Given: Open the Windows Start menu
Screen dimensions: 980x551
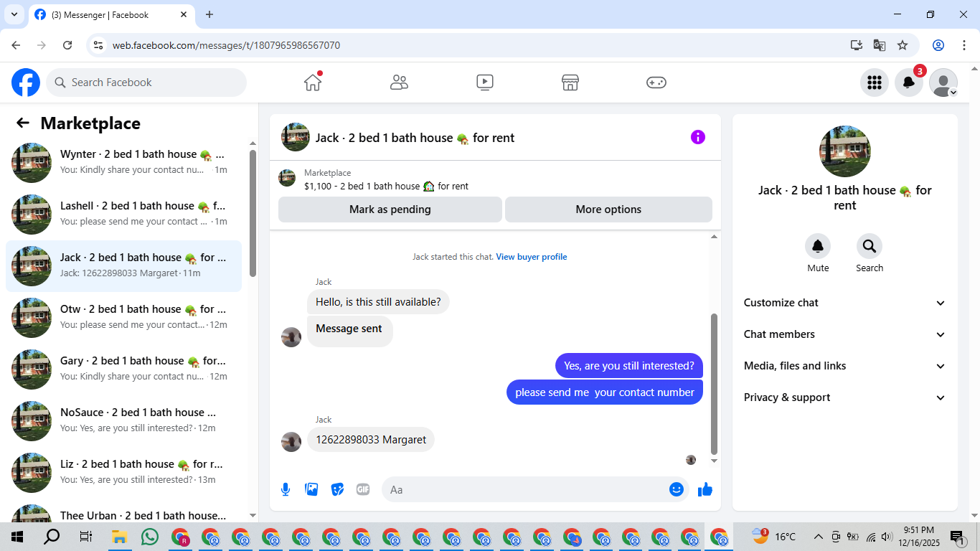Looking at the screenshot, I should 17,537.
